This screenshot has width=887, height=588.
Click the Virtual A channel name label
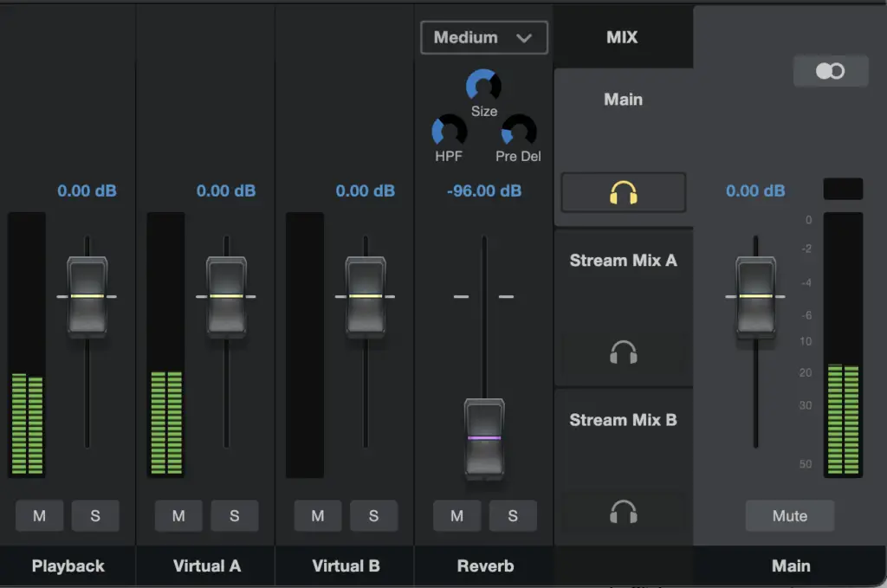[x=207, y=566]
